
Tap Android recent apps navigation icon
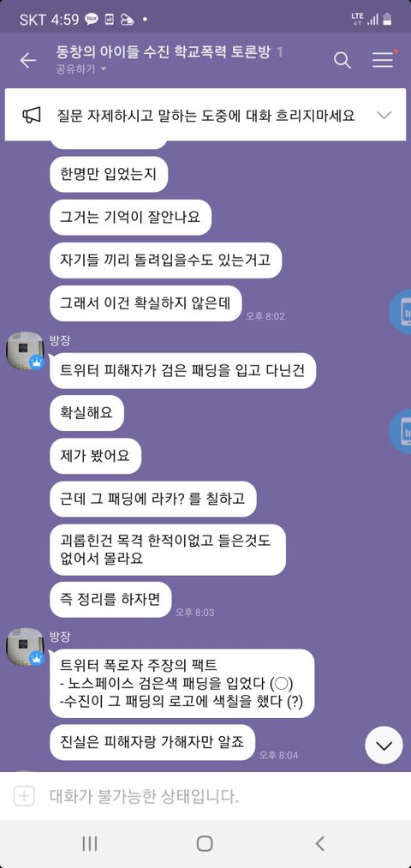click(x=90, y=843)
